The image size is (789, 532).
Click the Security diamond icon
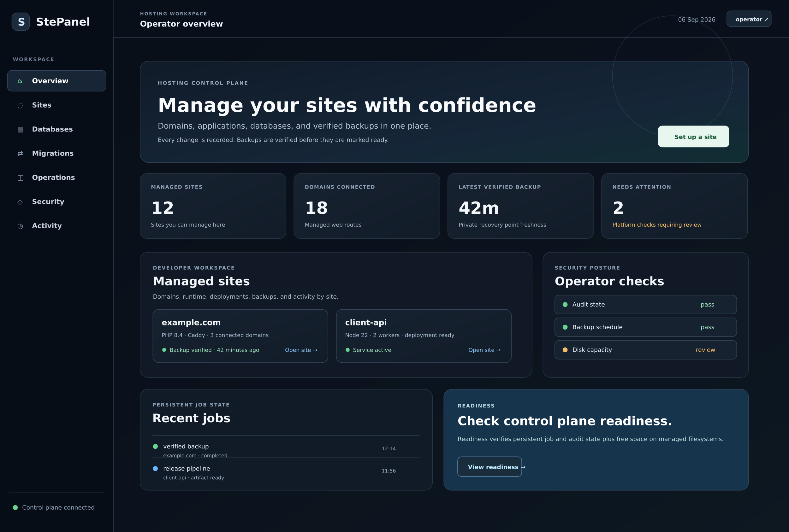pyautogui.click(x=20, y=202)
